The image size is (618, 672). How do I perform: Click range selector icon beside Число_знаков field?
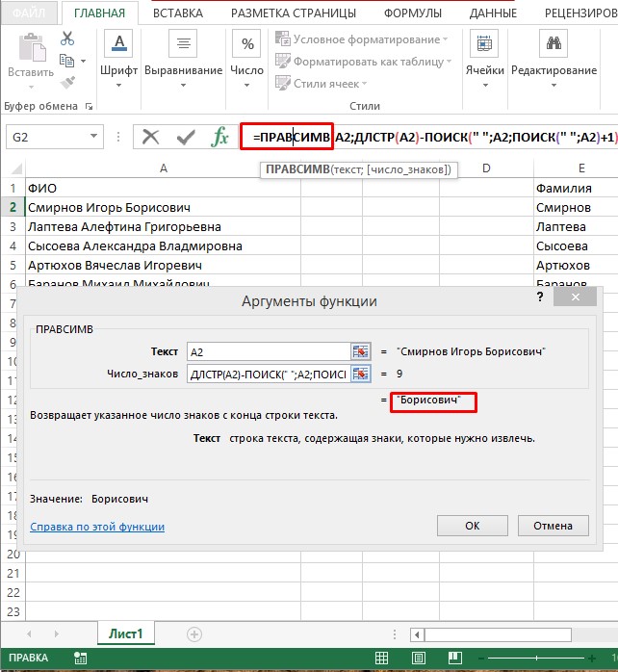pos(360,374)
